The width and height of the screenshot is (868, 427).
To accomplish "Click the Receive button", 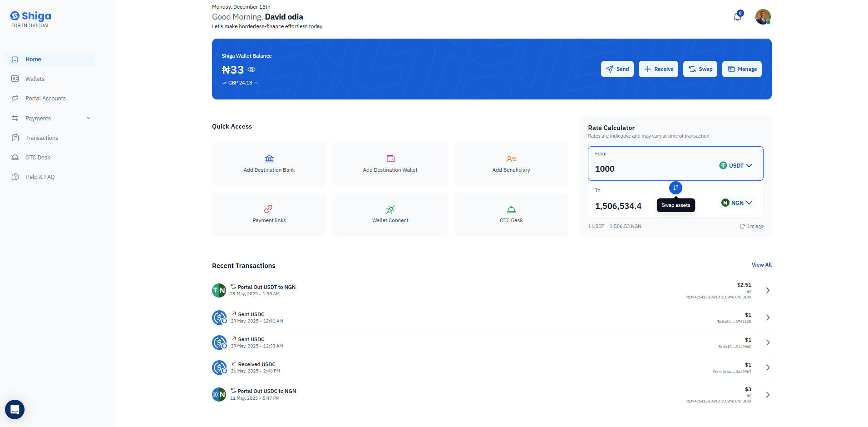I will [x=658, y=69].
